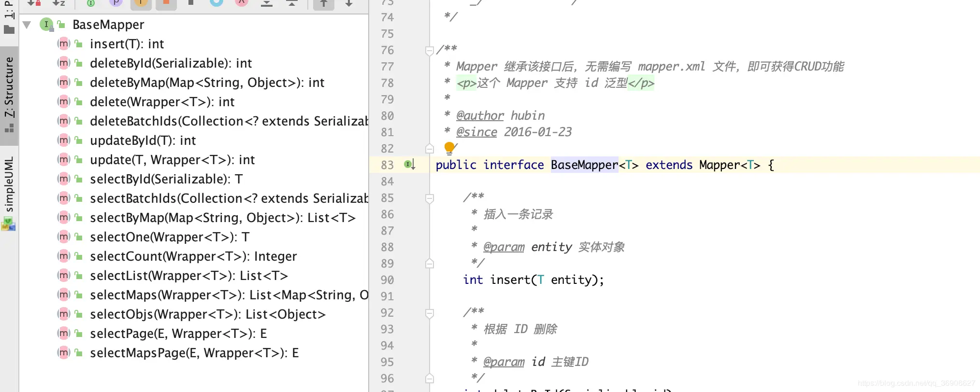980x392 pixels.
Task: Click the @author Javadoc tag
Action: click(x=480, y=116)
